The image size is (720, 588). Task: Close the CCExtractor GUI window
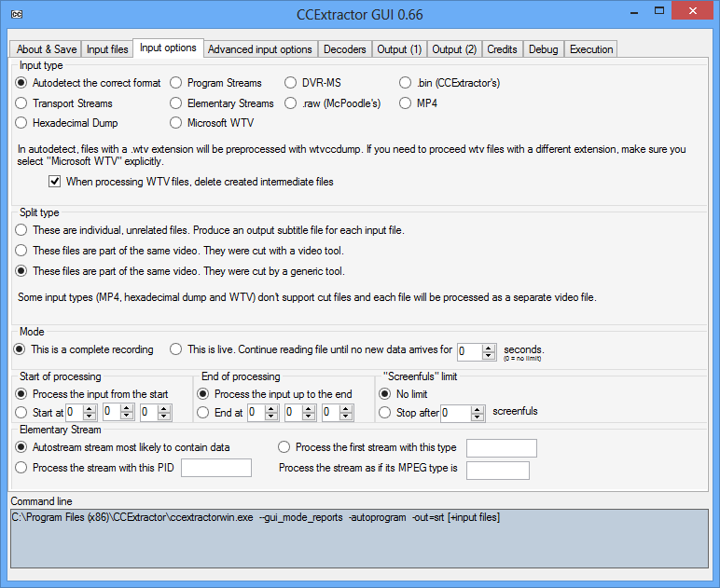[x=692, y=10]
